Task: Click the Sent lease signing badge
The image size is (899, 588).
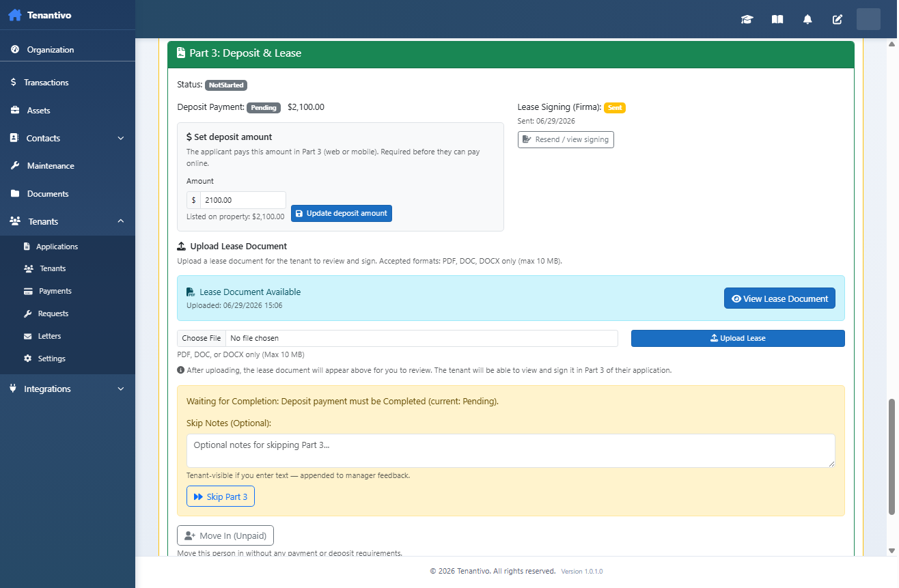Action: point(615,108)
